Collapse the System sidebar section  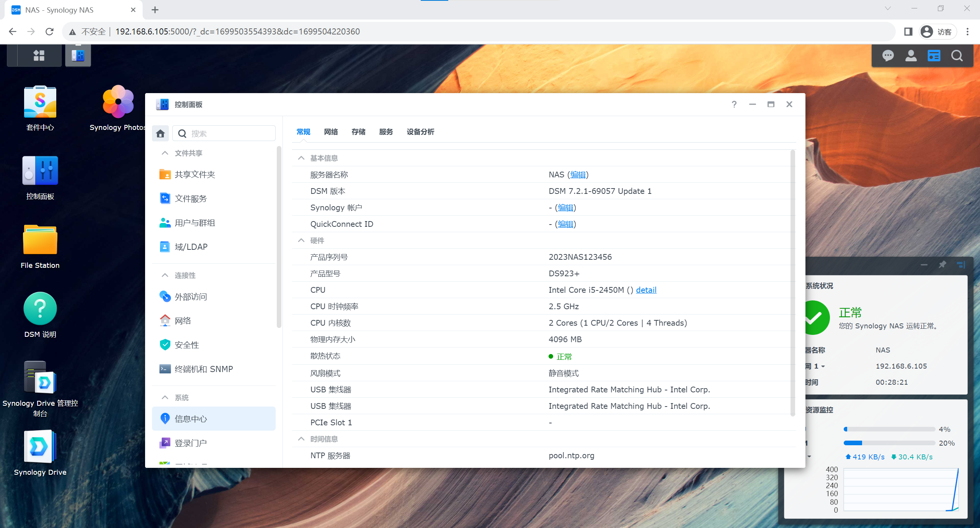point(165,397)
